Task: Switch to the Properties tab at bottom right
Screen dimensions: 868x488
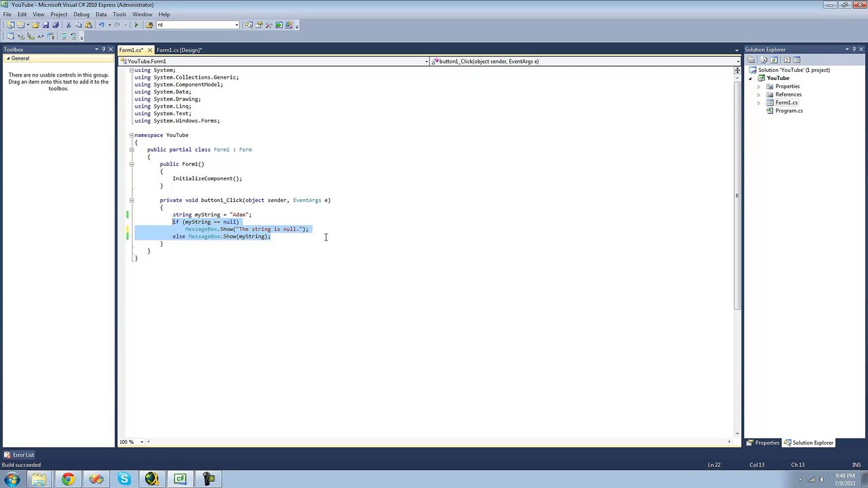Action: click(764, 443)
